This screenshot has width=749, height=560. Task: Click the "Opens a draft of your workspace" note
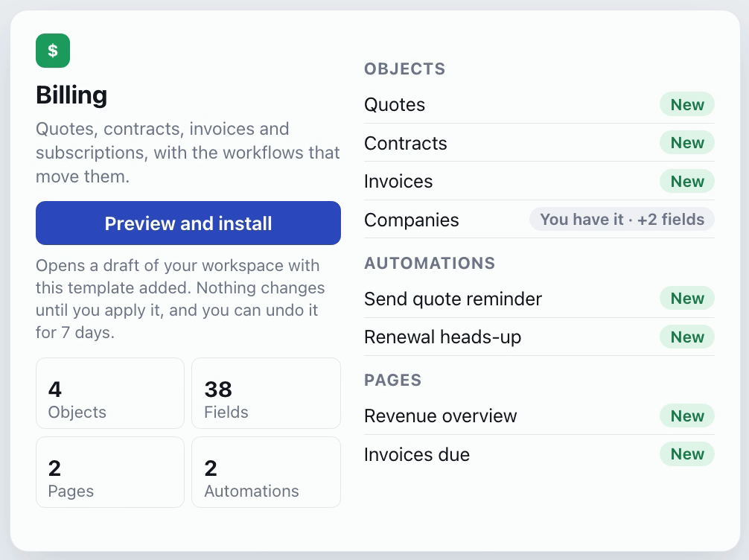pos(180,299)
